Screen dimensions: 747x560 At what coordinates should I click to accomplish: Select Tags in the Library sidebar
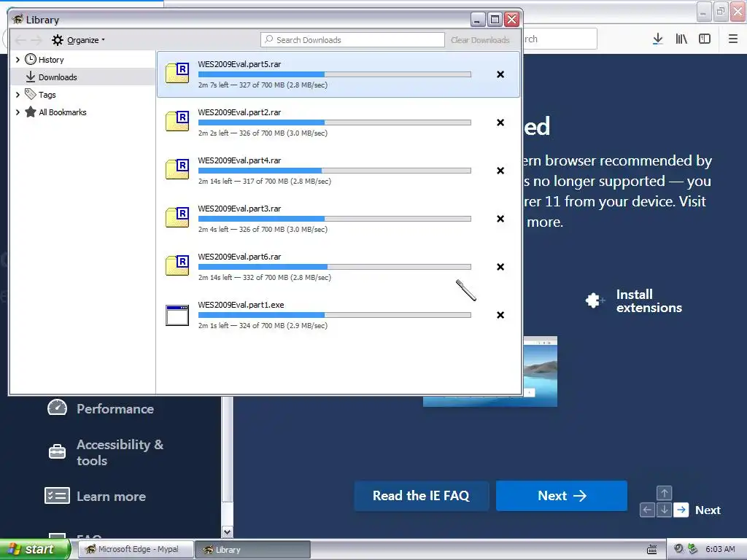tap(47, 95)
